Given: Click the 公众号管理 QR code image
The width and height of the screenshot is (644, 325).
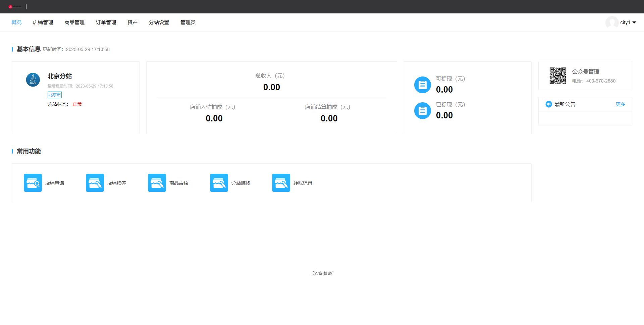Looking at the screenshot, I should coord(558,75).
